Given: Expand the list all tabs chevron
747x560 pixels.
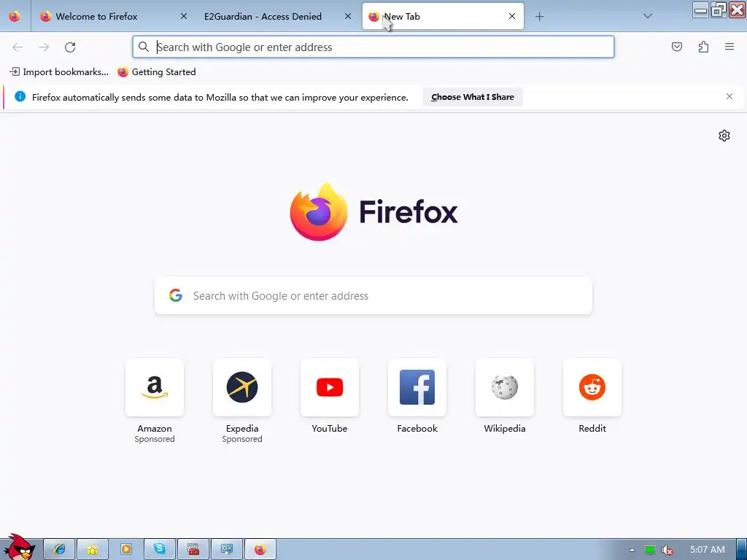Looking at the screenshot, I should (648, 16).
